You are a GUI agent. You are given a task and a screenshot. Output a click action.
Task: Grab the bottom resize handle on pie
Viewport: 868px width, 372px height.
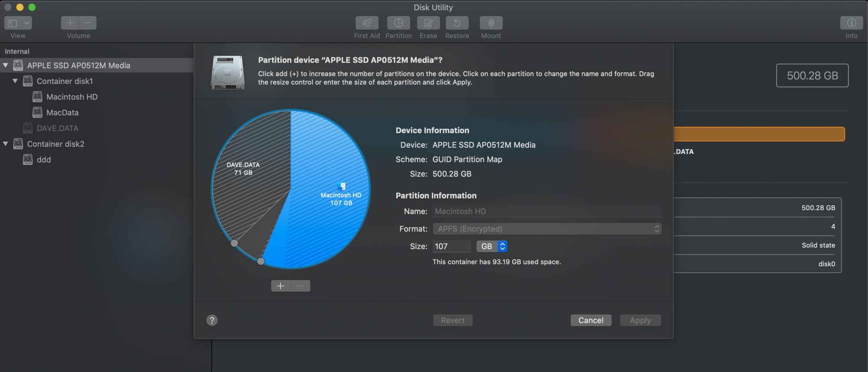pos(261,261)
